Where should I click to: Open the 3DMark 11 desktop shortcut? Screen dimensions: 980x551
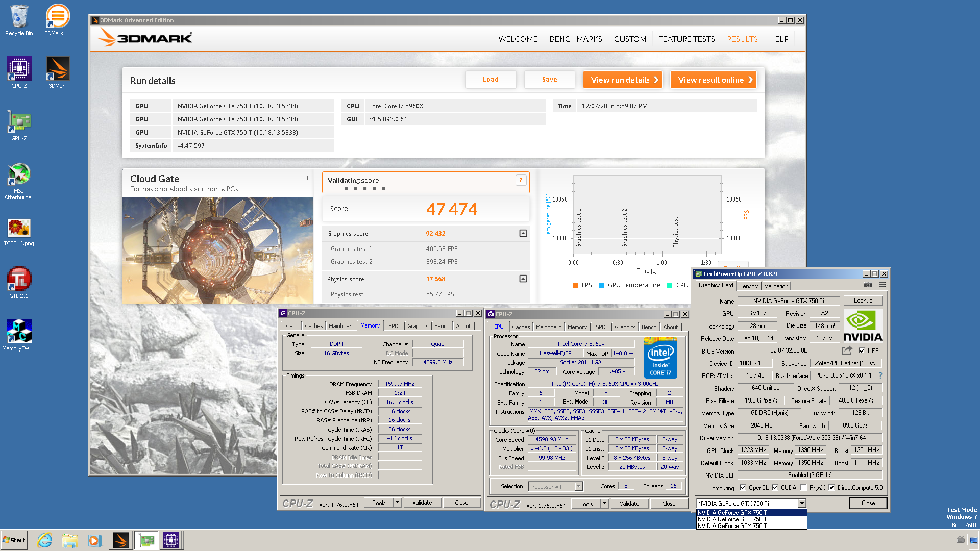(58, 20)
